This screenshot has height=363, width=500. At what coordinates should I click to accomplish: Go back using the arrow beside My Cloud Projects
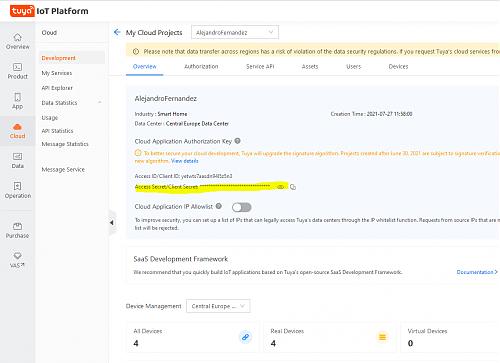click(x=117, y=32)
